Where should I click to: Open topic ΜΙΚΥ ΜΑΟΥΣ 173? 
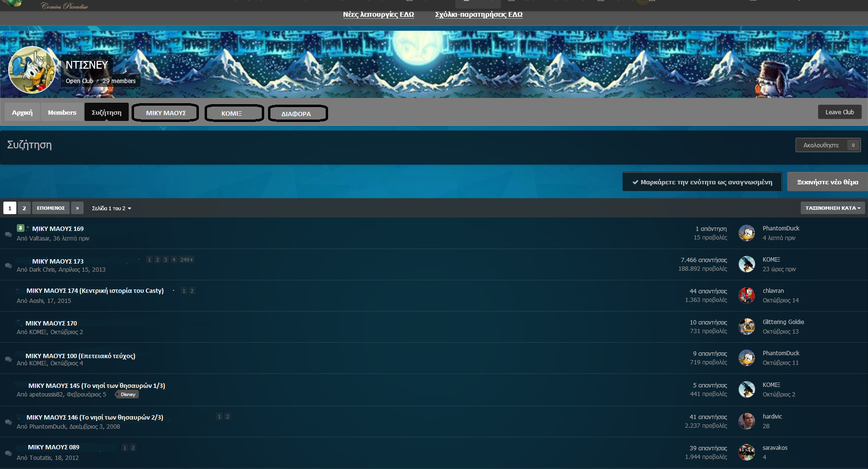point(58,261)
